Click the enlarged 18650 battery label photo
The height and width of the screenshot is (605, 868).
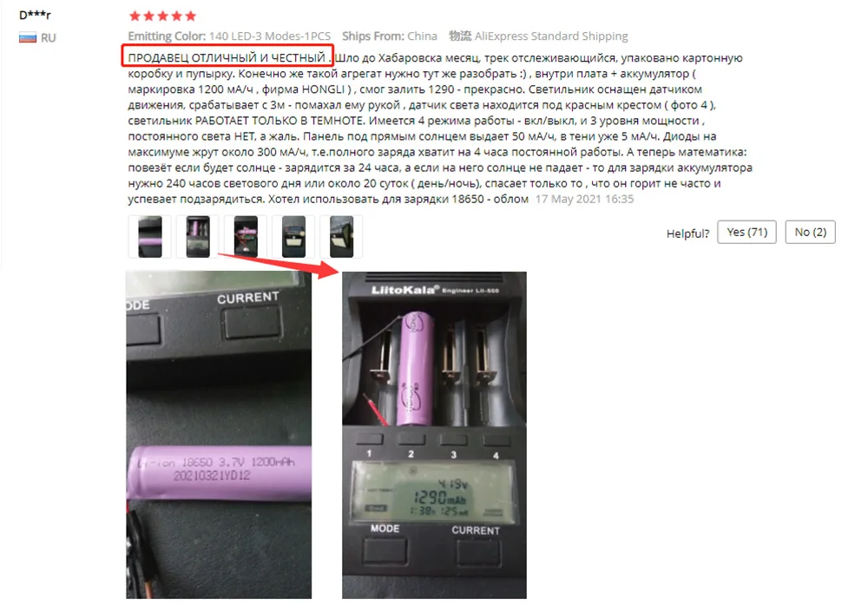(x=219, y=435)
